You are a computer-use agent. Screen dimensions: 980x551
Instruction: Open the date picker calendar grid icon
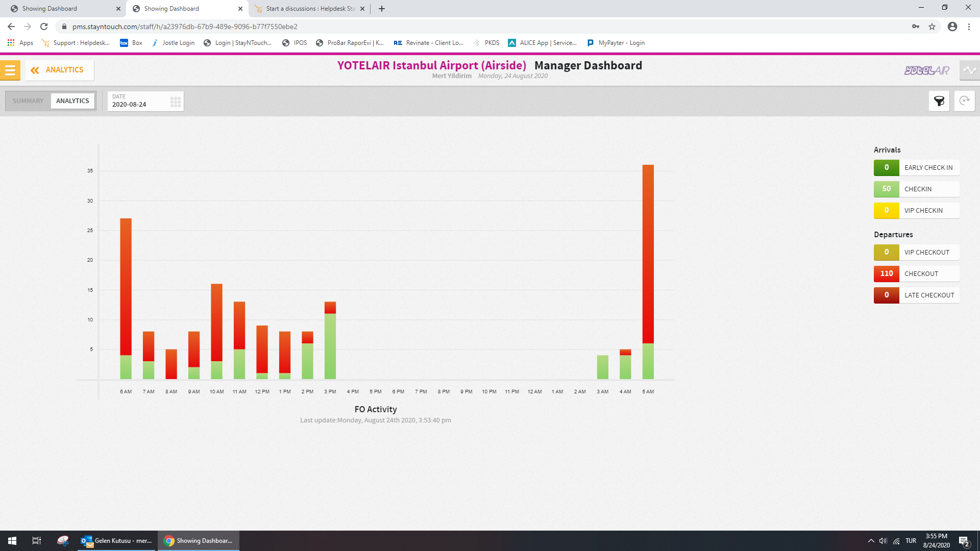pyautogui.click(x=175, y=102)
